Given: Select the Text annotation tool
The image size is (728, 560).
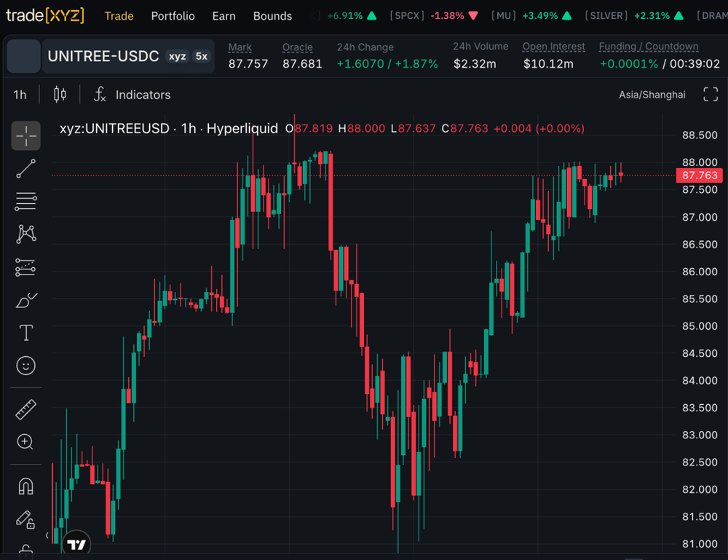Looking at the screenshot, I should [x=26, y=333].
